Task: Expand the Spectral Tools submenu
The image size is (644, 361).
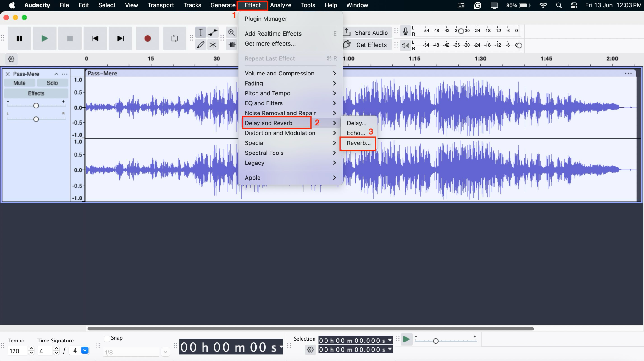Action: tap(291, 153)
